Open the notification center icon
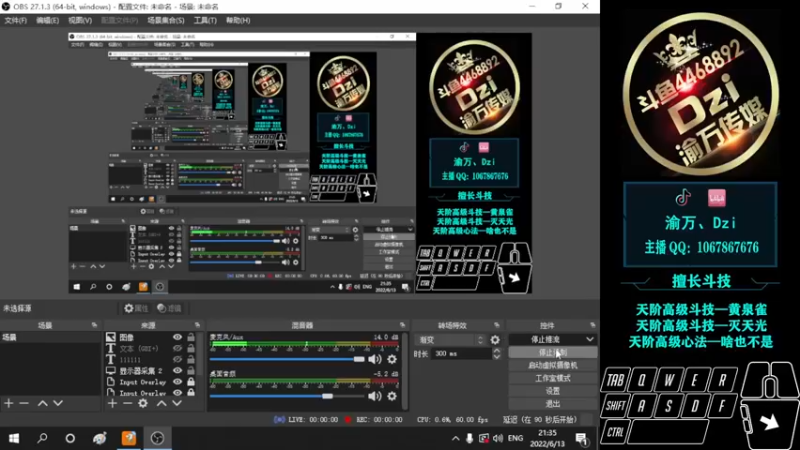The width and height of the screenshot is (800, 450). click(581, 439)
